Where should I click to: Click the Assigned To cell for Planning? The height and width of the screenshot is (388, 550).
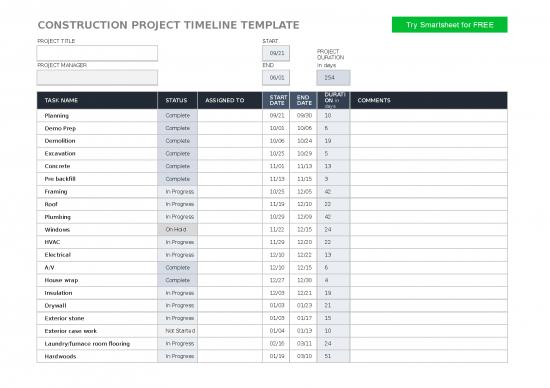230,115
